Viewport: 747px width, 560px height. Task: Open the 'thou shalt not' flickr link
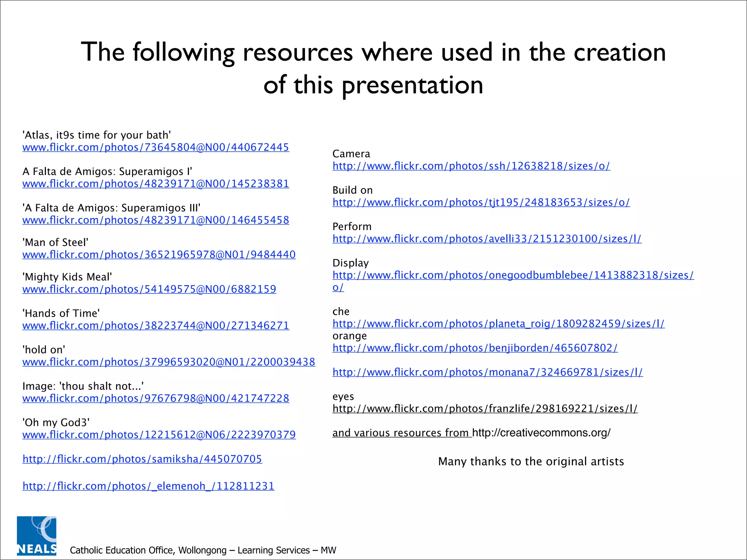156,398
